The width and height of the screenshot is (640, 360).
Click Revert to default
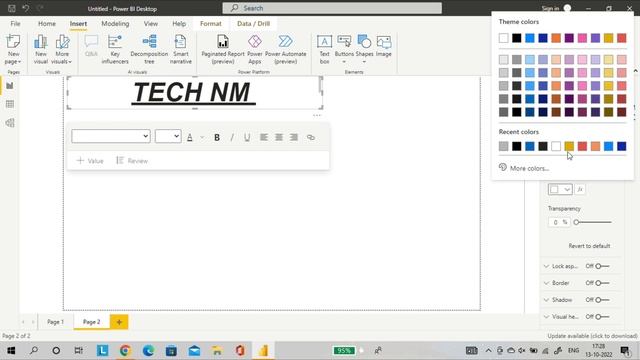(589, 246)
